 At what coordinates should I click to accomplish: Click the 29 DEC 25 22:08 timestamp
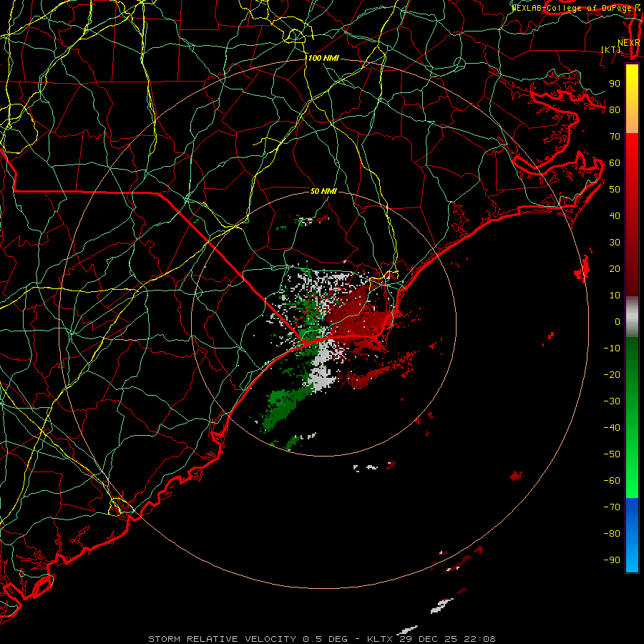click(x=448, y=639)
